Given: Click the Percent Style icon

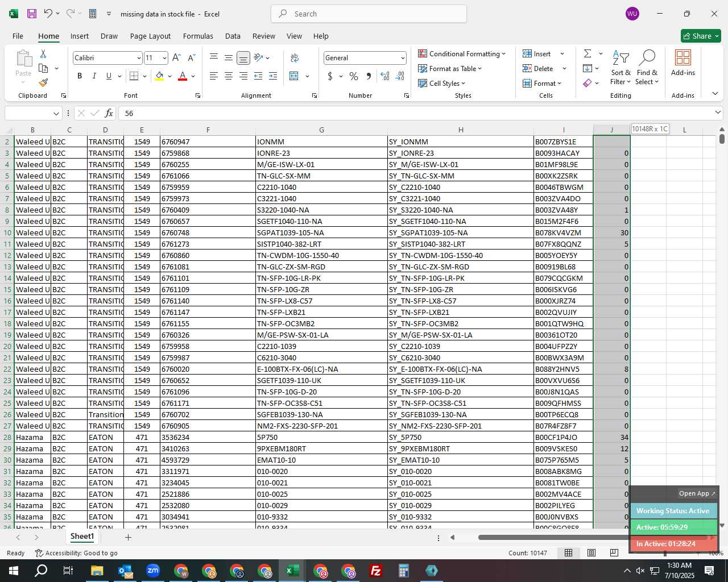Looking at the screenshot, I should 354,76.
